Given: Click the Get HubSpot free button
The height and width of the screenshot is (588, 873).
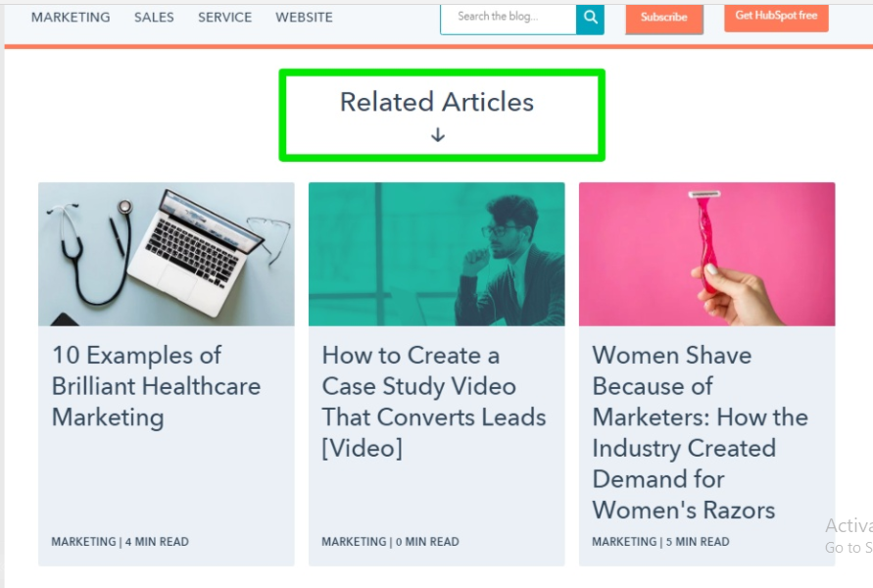Looking at the screenshot, I should [776, 18].
